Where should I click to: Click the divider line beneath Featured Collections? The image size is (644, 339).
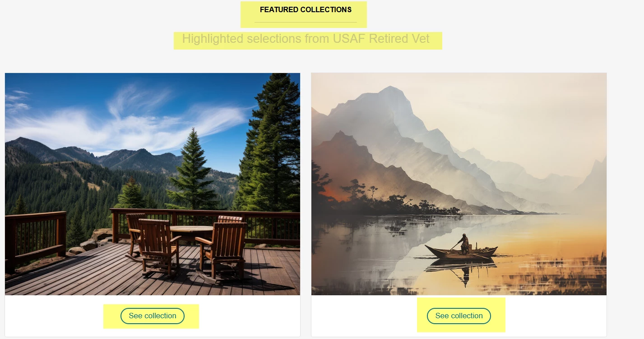click(x=306, y=22)
